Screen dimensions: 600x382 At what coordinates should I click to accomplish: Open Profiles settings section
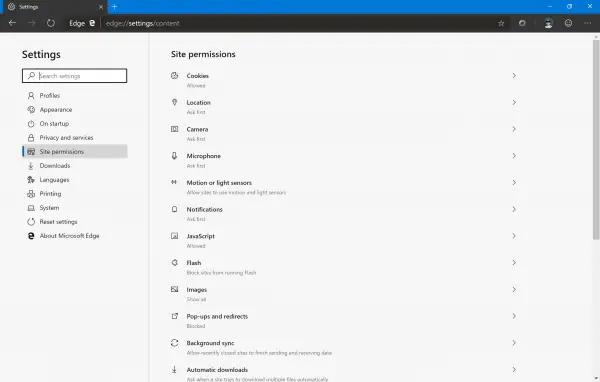tap(75, 95)
